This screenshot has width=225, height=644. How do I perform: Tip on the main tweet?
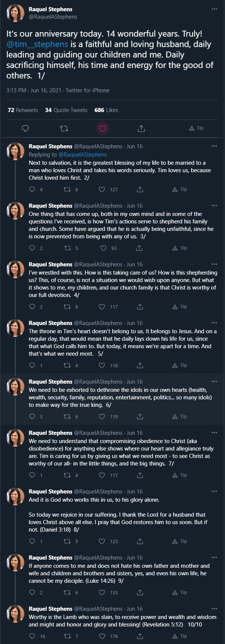tap(196, 128)
